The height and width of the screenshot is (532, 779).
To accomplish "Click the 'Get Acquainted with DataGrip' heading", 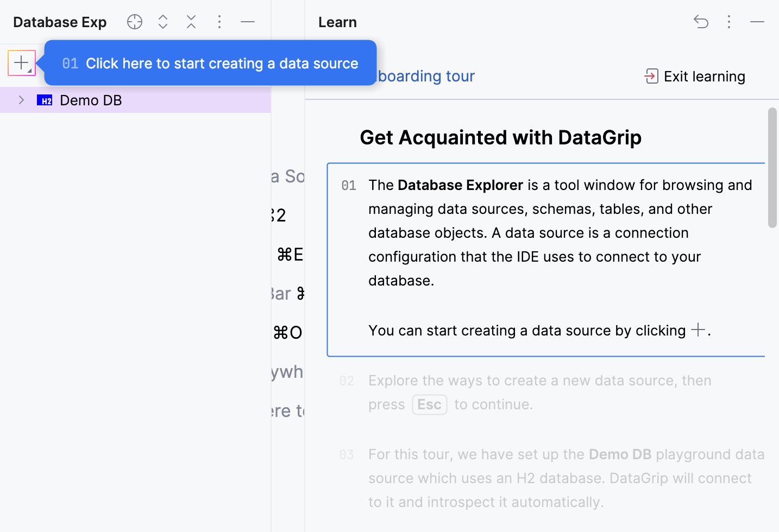I will click(500, 138).
